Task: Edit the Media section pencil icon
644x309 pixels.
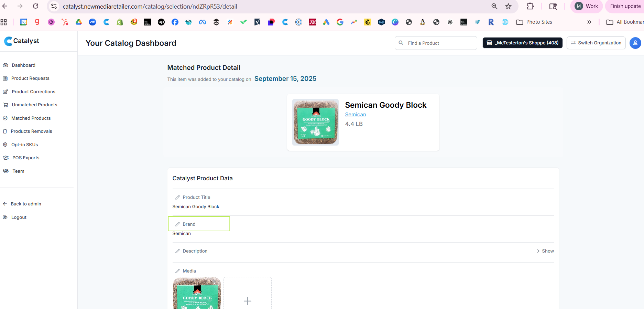Action: pos(177,271)
